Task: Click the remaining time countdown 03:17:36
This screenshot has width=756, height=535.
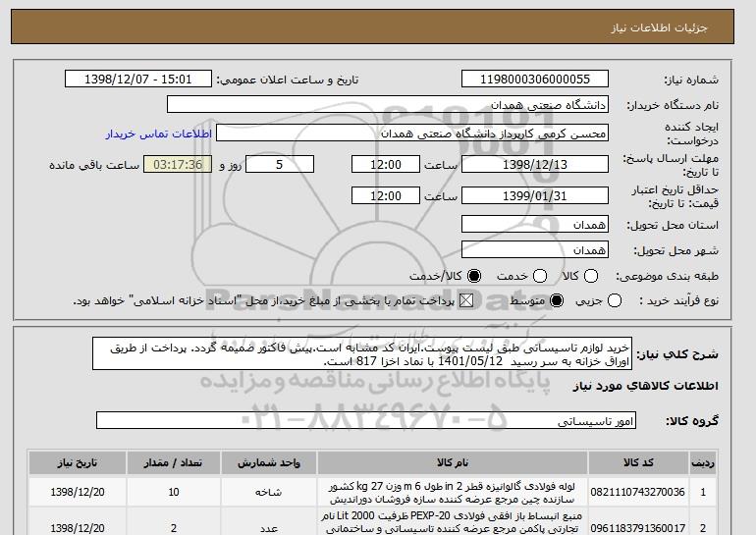Action: (x=178, y=164)
